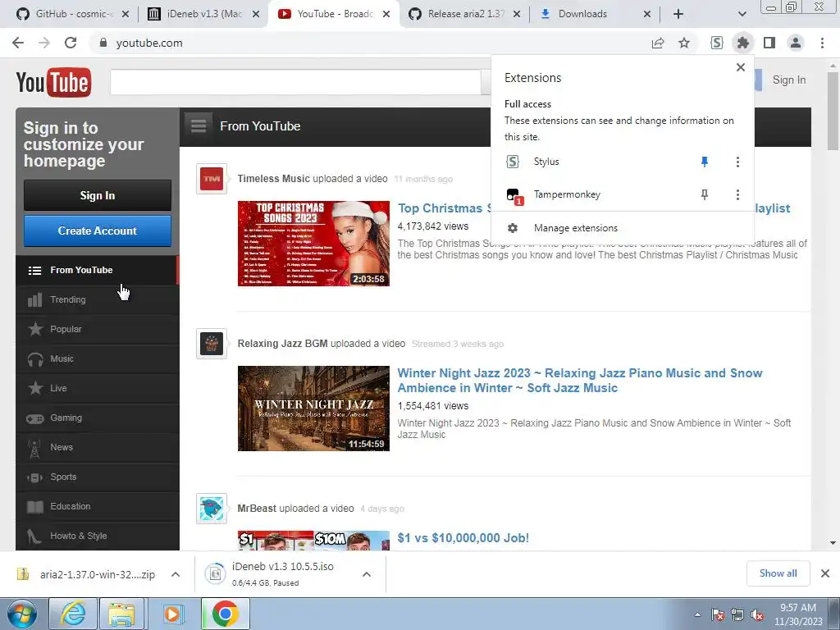The height and width of the screenshot is (630, 840).
Task: Open more options for Stylus
Action: point(737,162)
